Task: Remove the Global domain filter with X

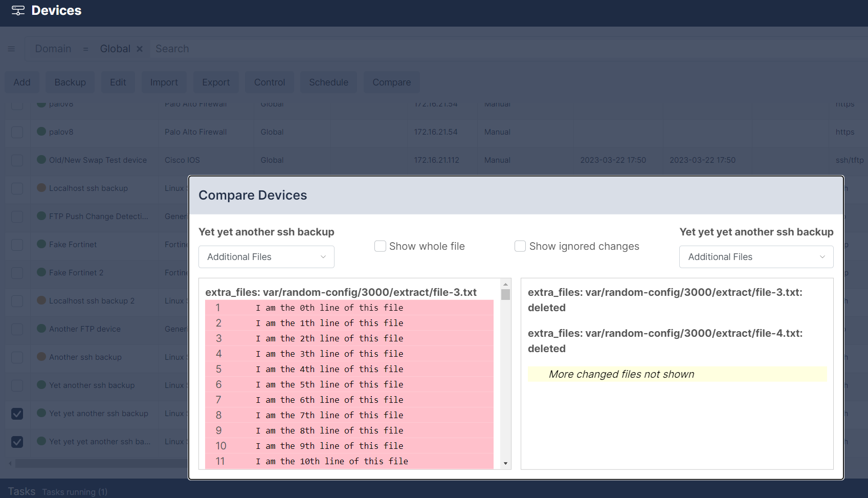Action: 139,49
